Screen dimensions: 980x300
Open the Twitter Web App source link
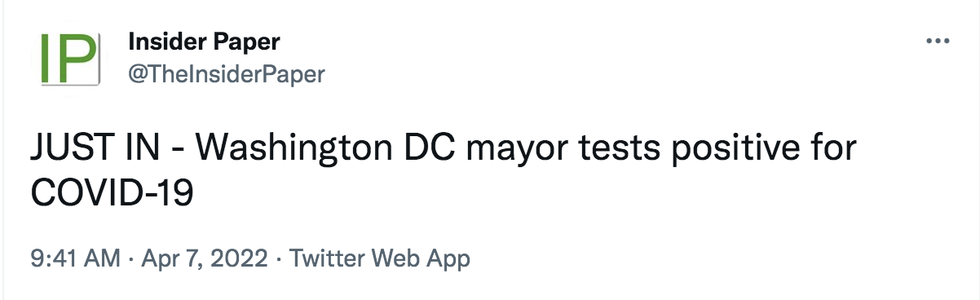(x=380, y=259)
